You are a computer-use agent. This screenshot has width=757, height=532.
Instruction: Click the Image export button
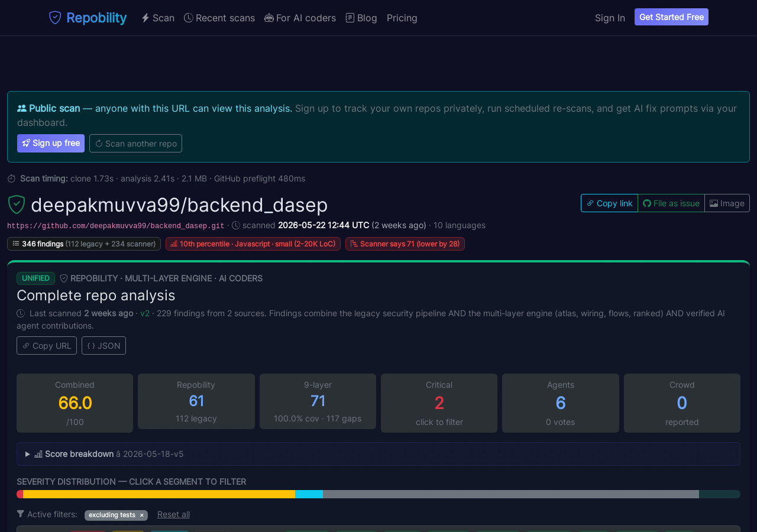[x=727, y=203]
